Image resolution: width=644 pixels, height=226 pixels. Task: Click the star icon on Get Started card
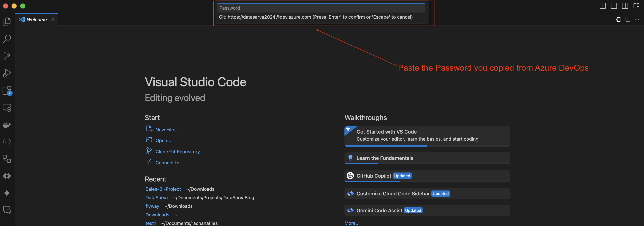pos(348,129)
